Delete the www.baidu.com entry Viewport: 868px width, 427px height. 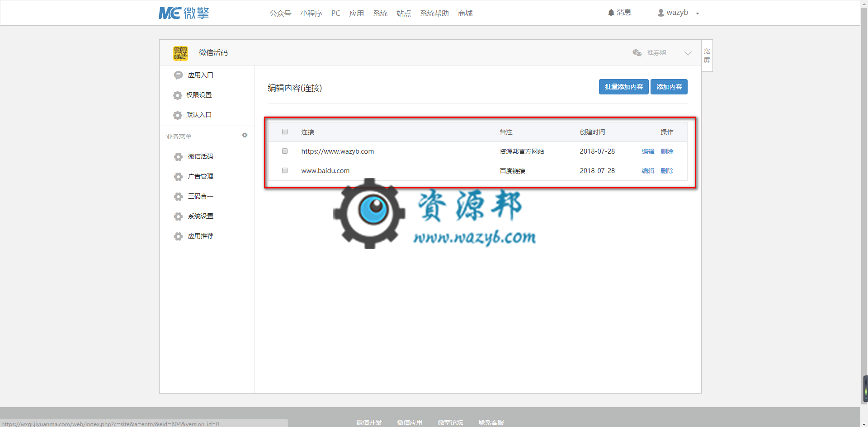(x=667, y=171)
